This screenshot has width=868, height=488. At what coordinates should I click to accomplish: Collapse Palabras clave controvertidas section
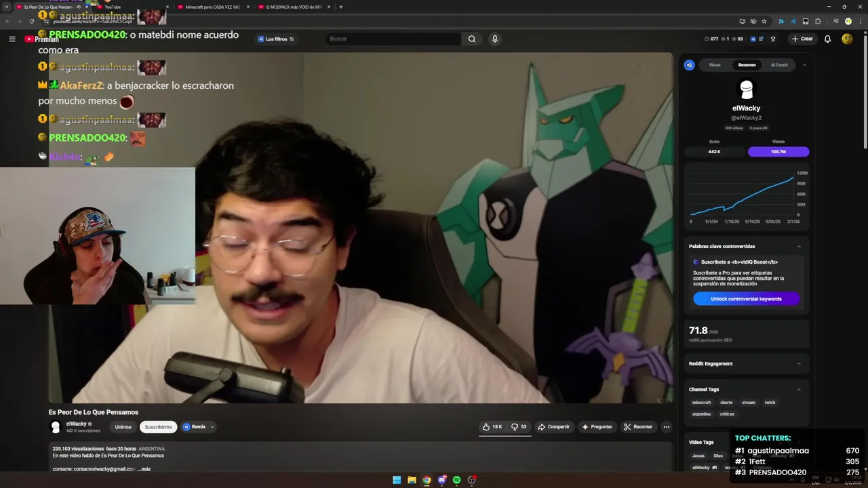pyautogui.click(x=799, y=247)
